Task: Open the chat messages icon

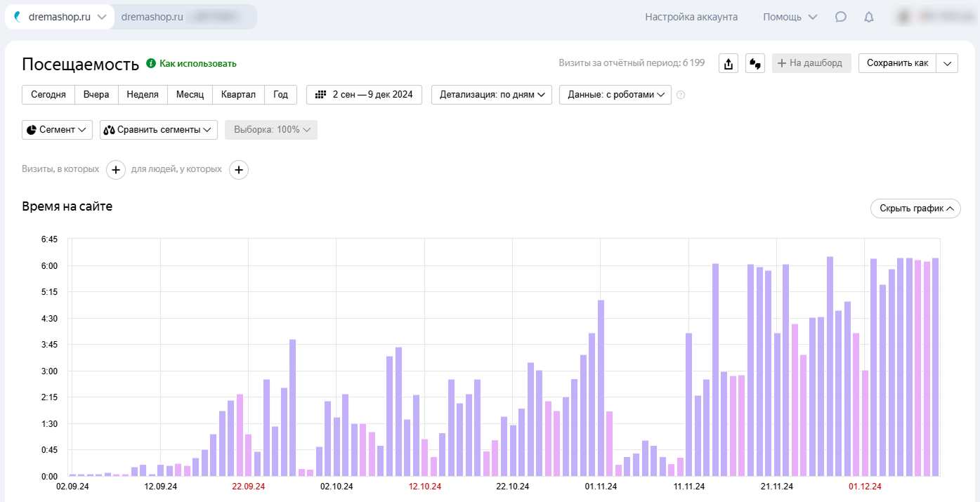Action: 840,17
